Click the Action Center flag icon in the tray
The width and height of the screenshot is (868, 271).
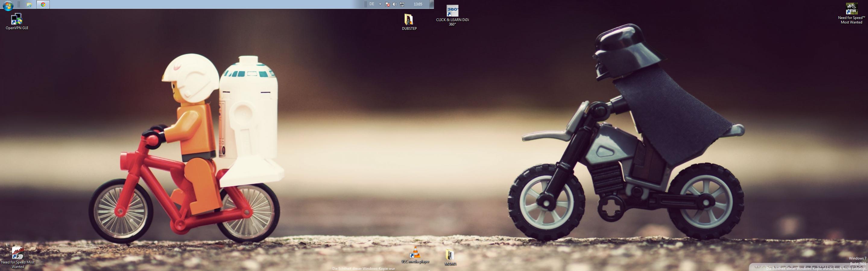387,5
